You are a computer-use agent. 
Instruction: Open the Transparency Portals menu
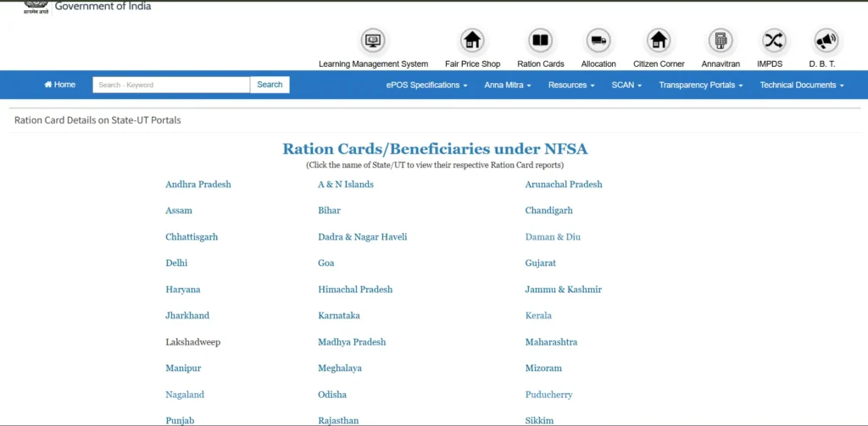coord(700,85)
